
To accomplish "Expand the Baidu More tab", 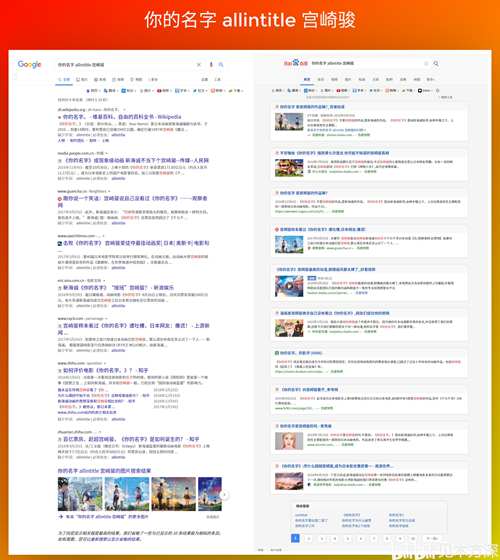I will [x=430, y=79].
